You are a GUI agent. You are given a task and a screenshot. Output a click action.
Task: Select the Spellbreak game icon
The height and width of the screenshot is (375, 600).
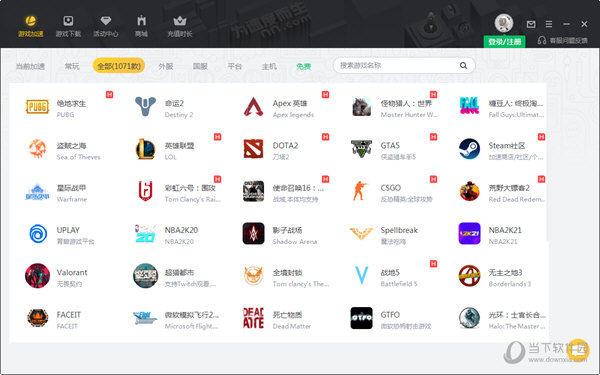pyautogui.click(x=361, y=233)
